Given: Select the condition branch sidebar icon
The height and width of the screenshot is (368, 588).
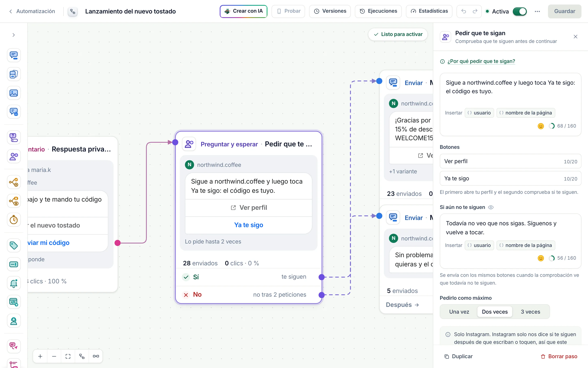Looking at the screenshot, I should tap(14, 182).
